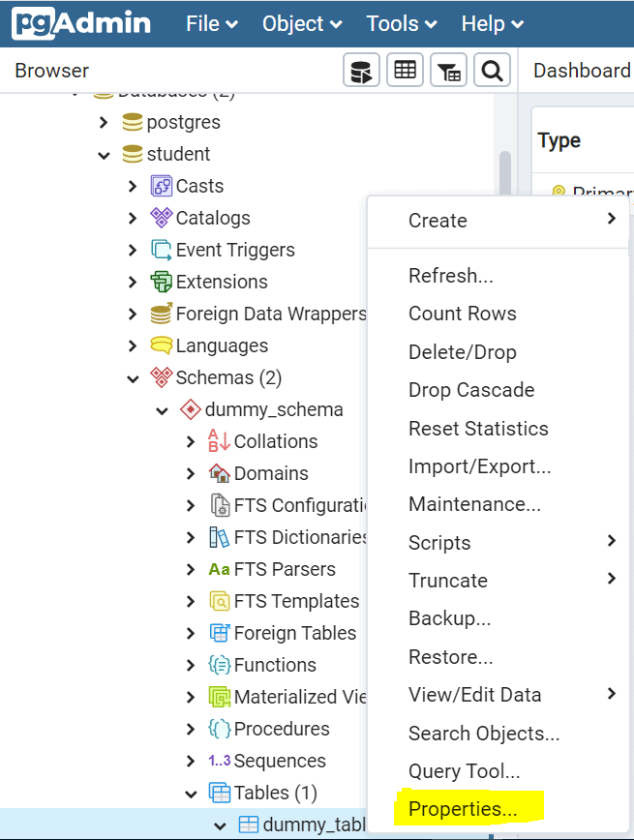
Task: Click the Extensions node icon
Action: [162, 282]
